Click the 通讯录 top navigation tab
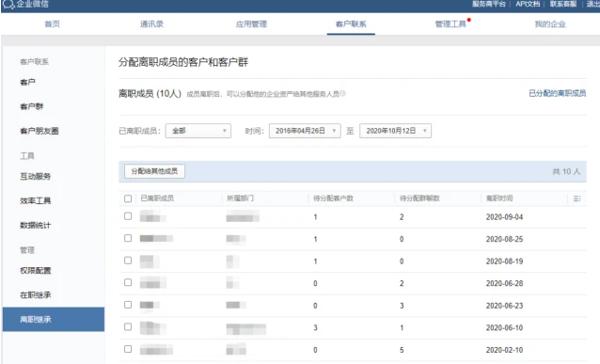 151,24
